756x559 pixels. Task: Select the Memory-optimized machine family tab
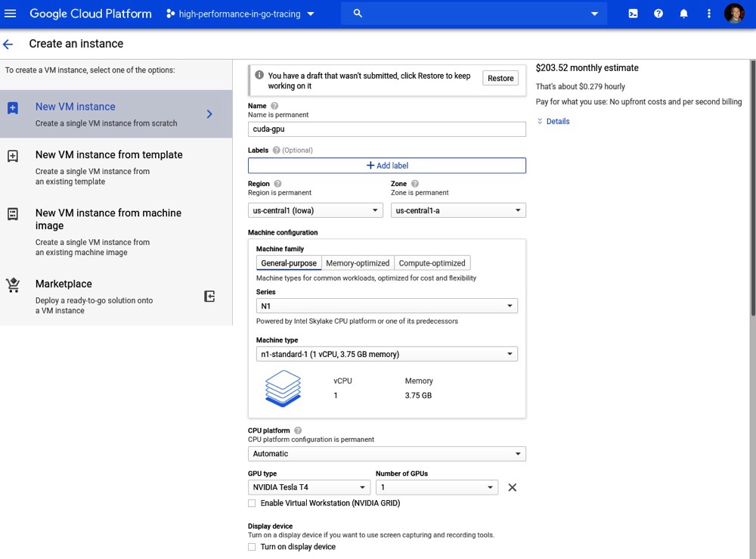[x=358, y=263]
